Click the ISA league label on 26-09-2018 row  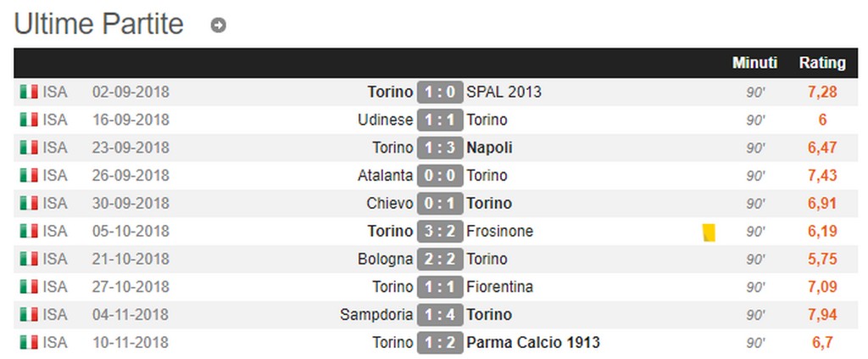(x=55, y=176)
